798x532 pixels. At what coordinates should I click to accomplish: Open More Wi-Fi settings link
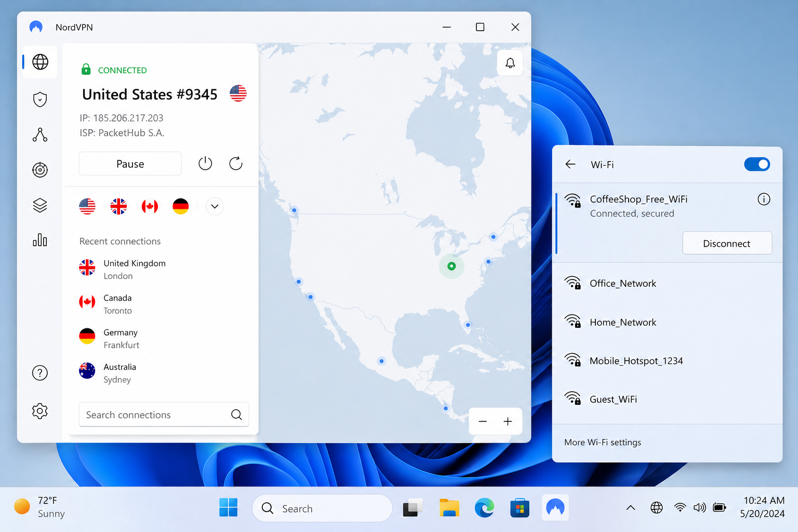603,442
